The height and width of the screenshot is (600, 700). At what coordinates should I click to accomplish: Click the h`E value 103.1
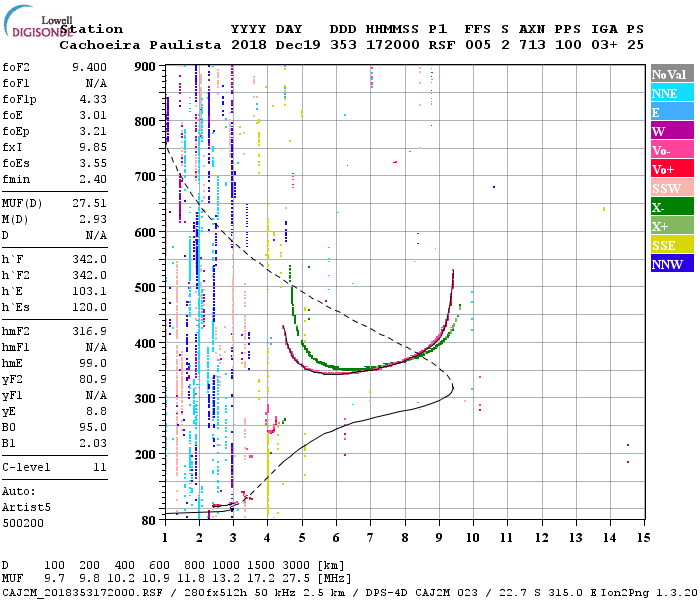coord(89,292)
